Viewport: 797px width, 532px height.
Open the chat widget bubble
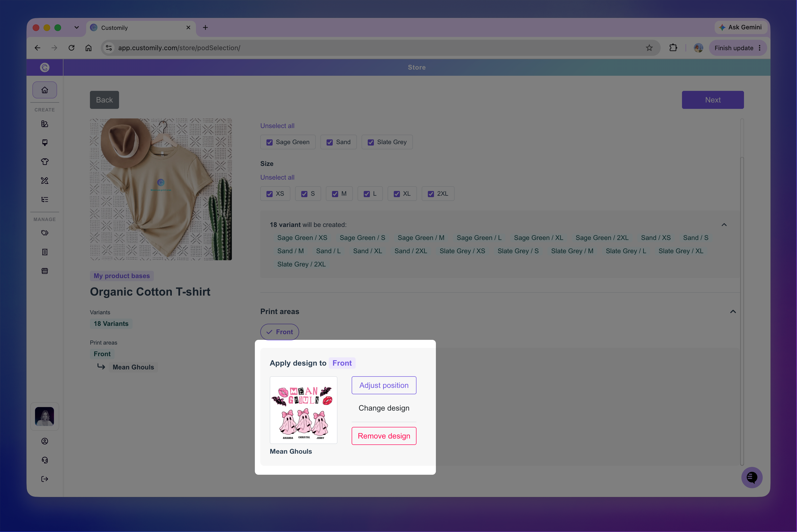[x=752, y=477]
